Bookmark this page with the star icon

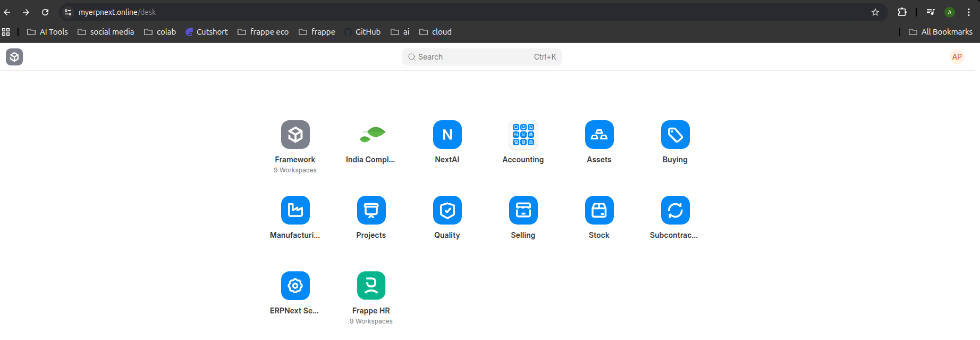875,12
